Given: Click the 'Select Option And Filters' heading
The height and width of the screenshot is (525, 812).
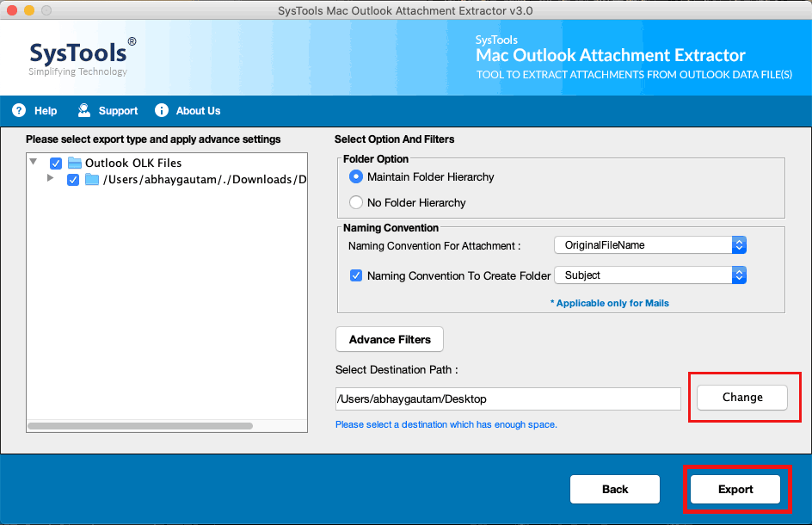Looking at the screenshot, I should 395,139.
